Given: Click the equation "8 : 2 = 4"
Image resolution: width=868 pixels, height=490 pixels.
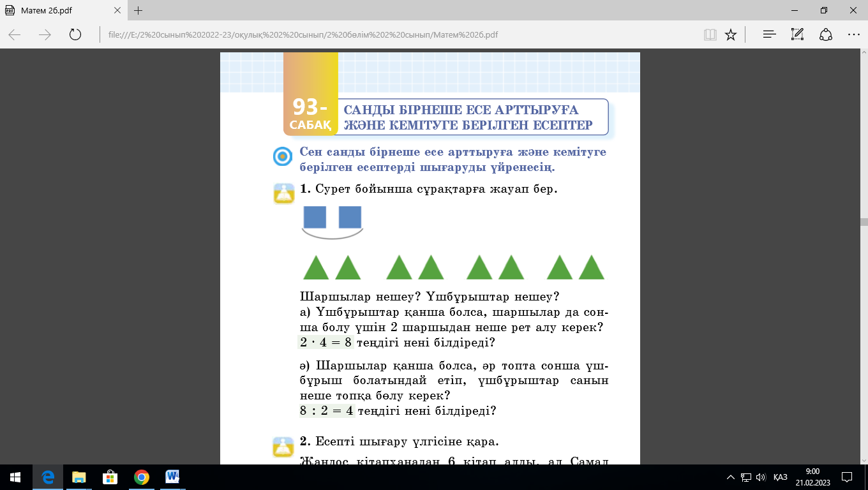Looking at the screenshot, I should 327,411.
